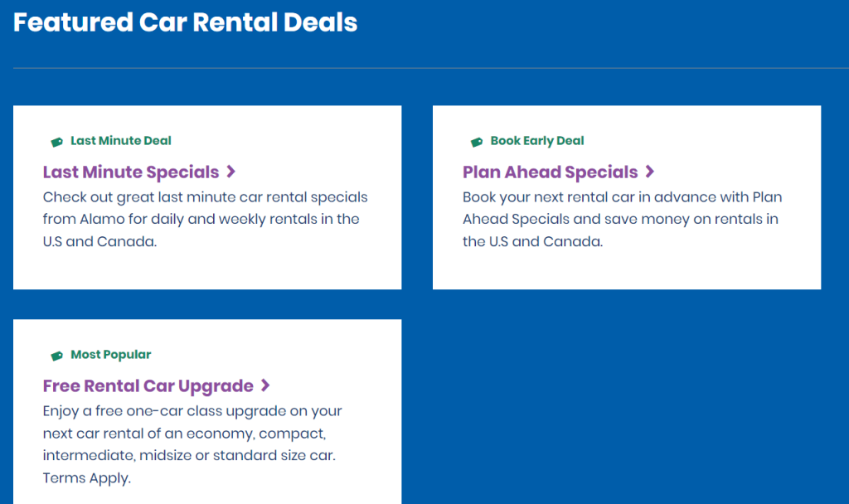
Task: Click the chevron arrow after Plan Ahead Specials
Action: (650, 172)
